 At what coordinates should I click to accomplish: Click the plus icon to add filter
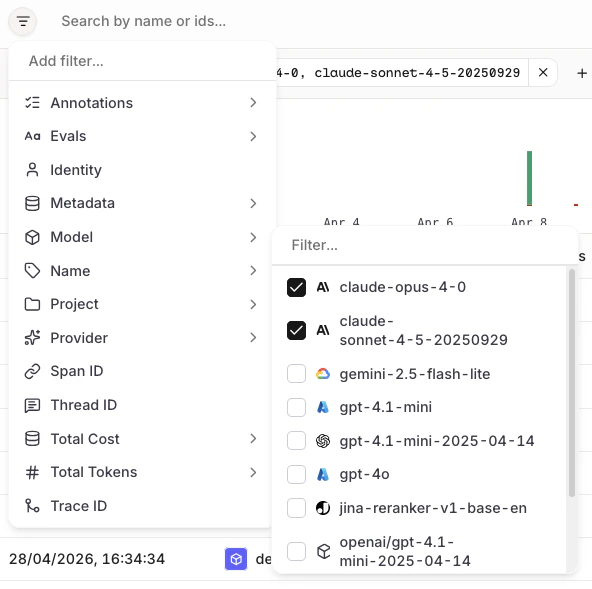tap(582, 73)
